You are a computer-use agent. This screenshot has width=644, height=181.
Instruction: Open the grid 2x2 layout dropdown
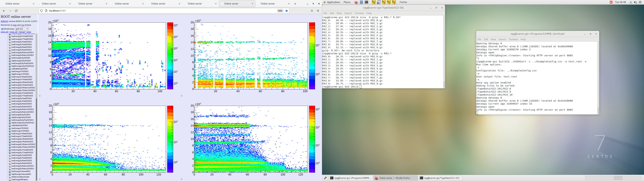(x=22, y=29)
